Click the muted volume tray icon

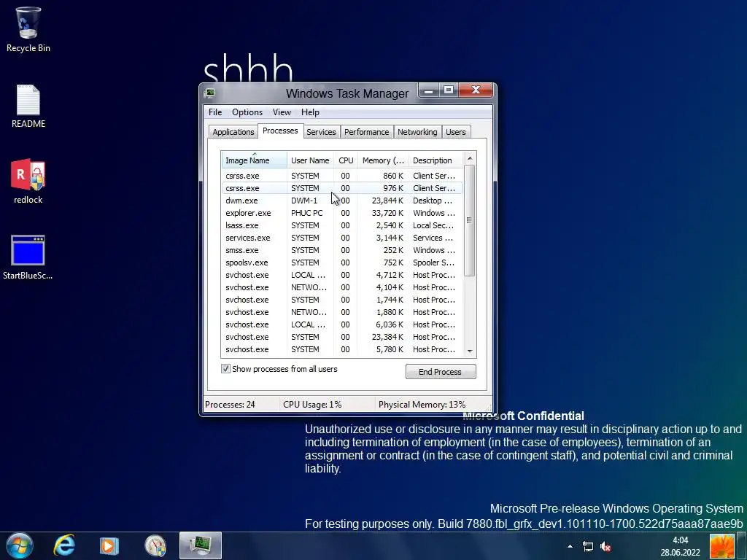pos(605,547)
